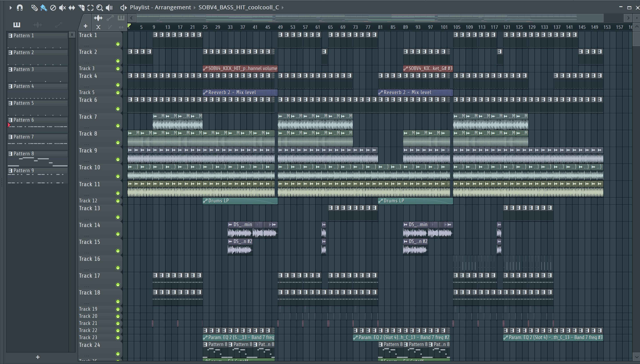Mute Track 22 with its green LED
640x364 pixels.
click(118, 330)
